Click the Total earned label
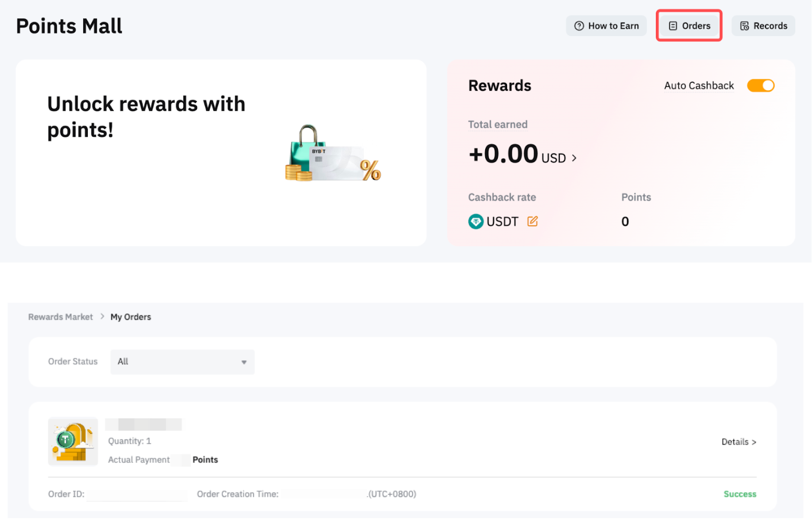Image resolution: width=812 pixels, height=525 pixels. [x=497, y=125]
